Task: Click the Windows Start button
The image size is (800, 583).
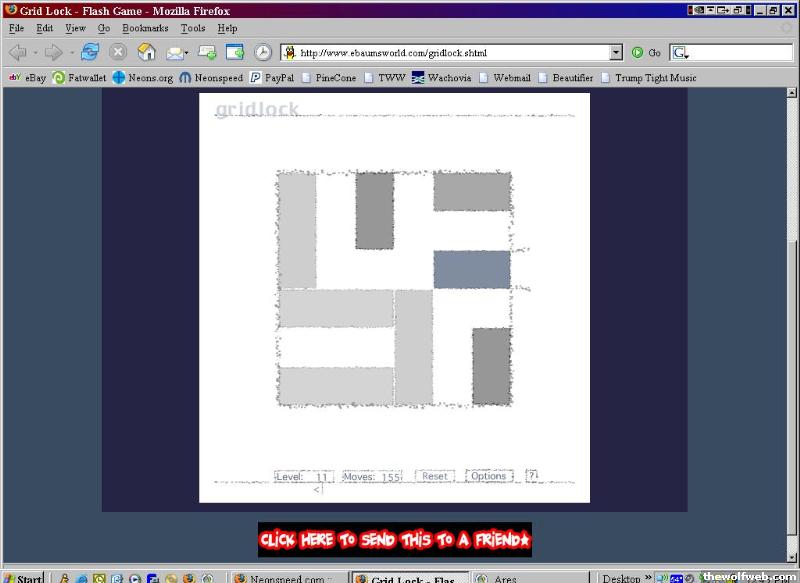Action: coord(22,578)
